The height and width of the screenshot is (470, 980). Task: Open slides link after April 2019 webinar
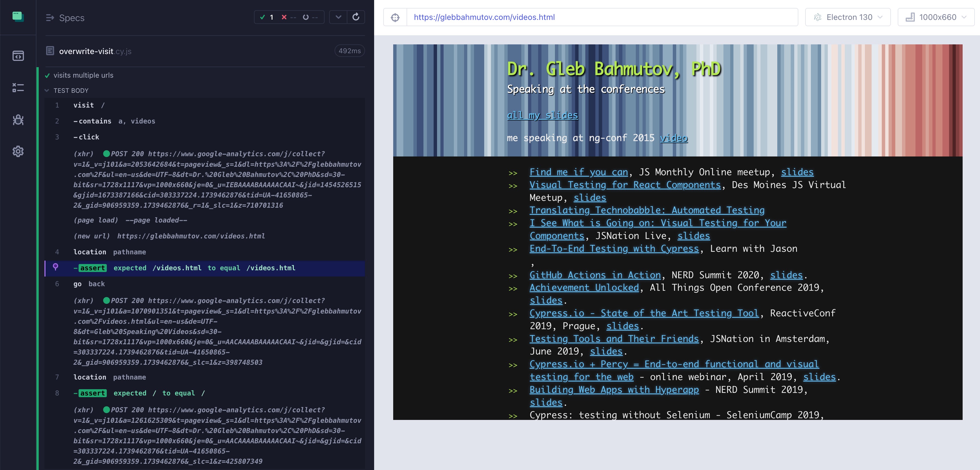[x=819, y=377]
